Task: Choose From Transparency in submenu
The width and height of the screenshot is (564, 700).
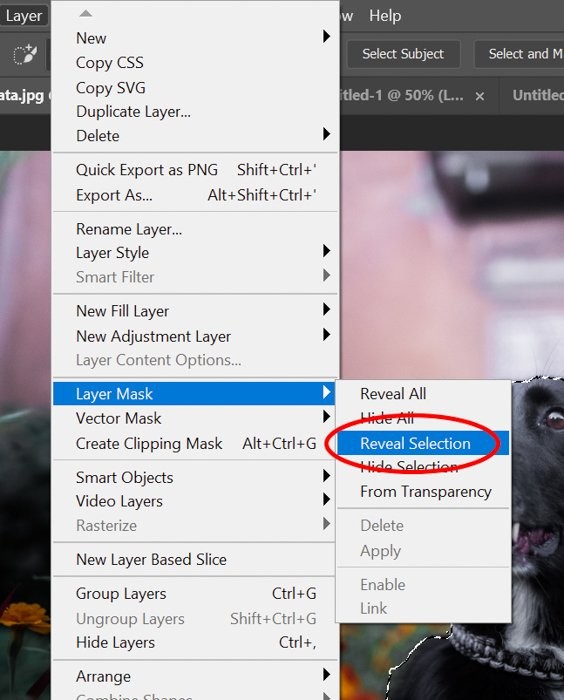Action: point(423,492)
